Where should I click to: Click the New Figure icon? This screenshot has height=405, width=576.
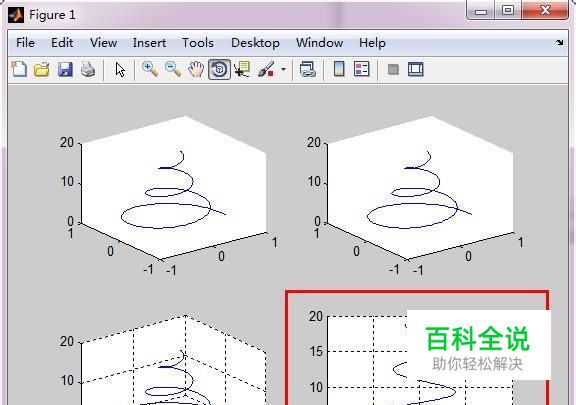click(x=19, y=69)
